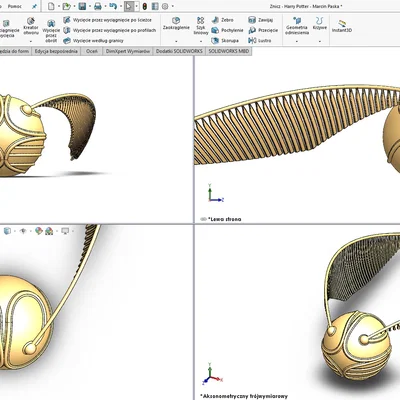
Task: Click the *Aksonometryczny trójwymiarowy view label
Action: 244,396
